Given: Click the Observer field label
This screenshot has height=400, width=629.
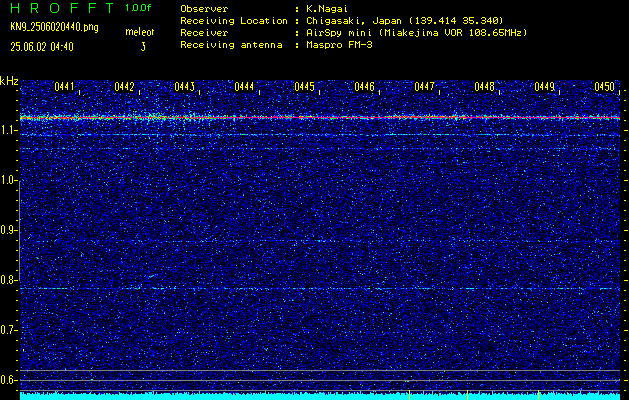Looking at the screenshot, I should (x=204, y=9).
